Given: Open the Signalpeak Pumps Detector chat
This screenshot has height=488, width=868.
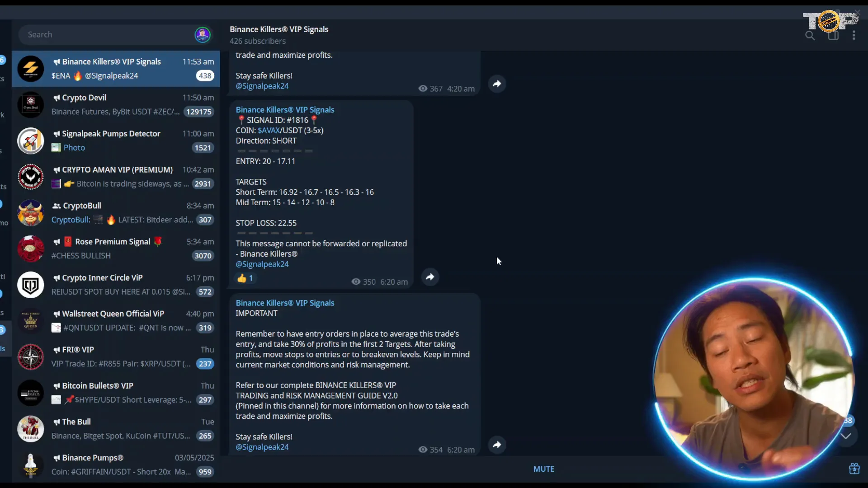Looking at the screenshot, I should 116,141.
